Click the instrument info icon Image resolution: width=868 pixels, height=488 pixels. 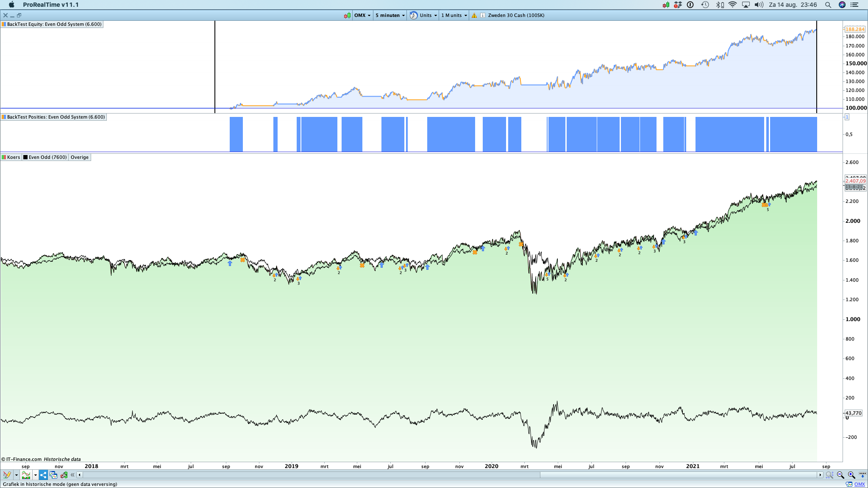(483, 15)
